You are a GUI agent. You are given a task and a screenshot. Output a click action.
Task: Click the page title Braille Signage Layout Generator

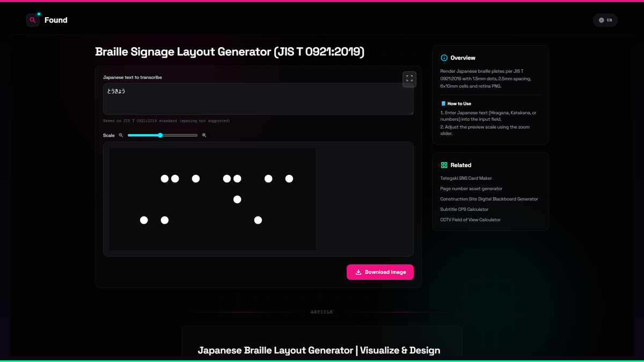click(x=230, y=52)
